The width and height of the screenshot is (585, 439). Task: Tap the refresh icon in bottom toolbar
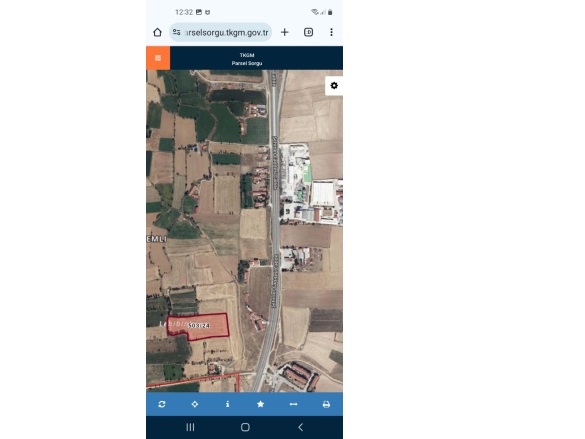162,404
